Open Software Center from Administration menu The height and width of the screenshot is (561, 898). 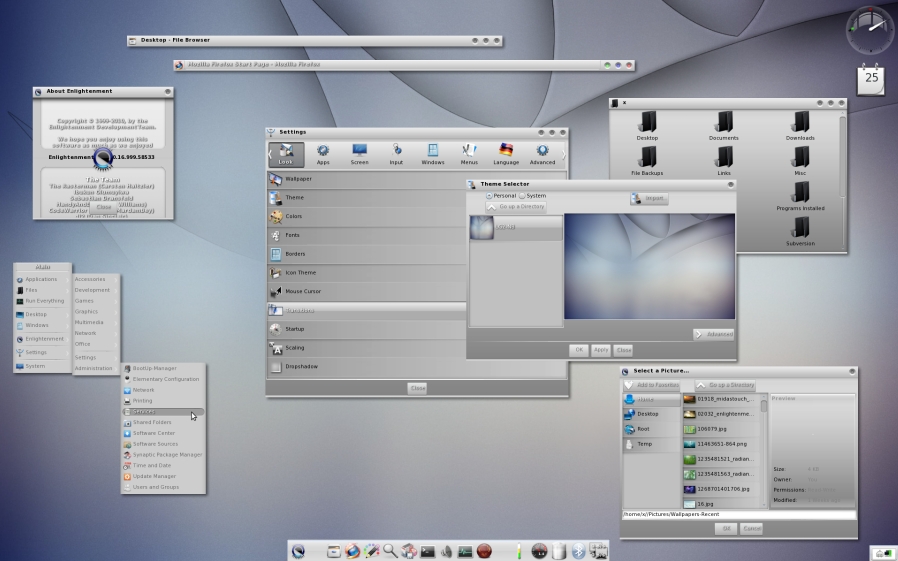point(163,433)
